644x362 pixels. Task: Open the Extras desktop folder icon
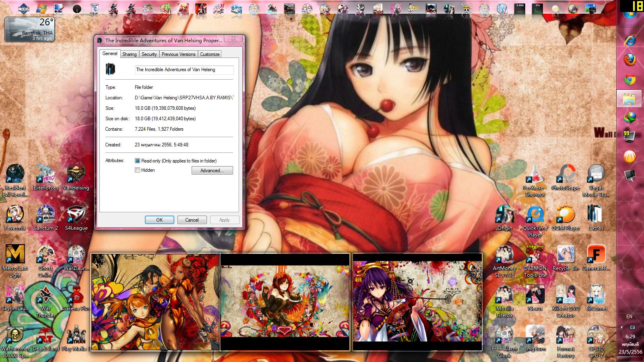[596, 218]
